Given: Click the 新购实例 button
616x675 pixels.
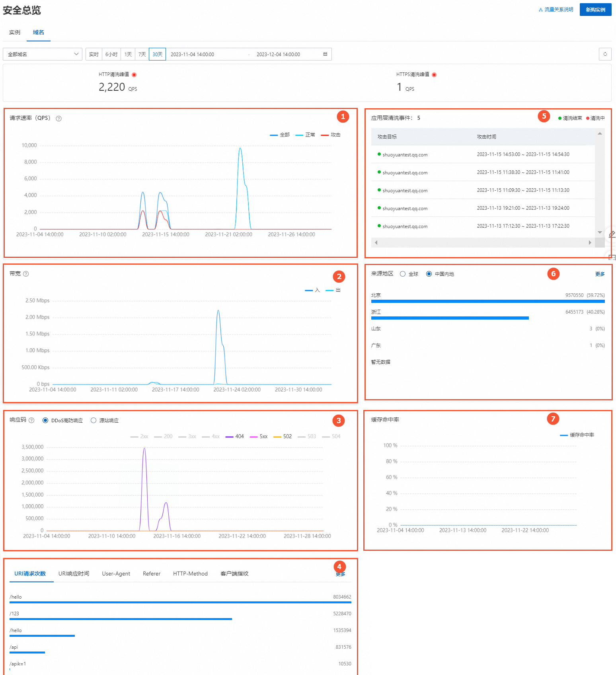Looking at the screenshot, I should (595, 10).
